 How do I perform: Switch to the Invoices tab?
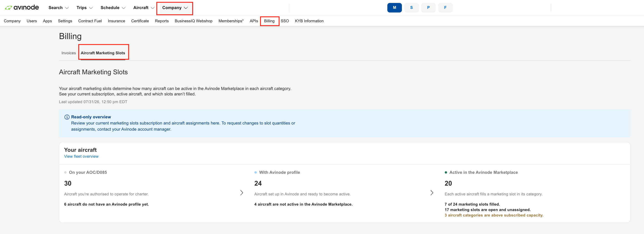[69, 53]
